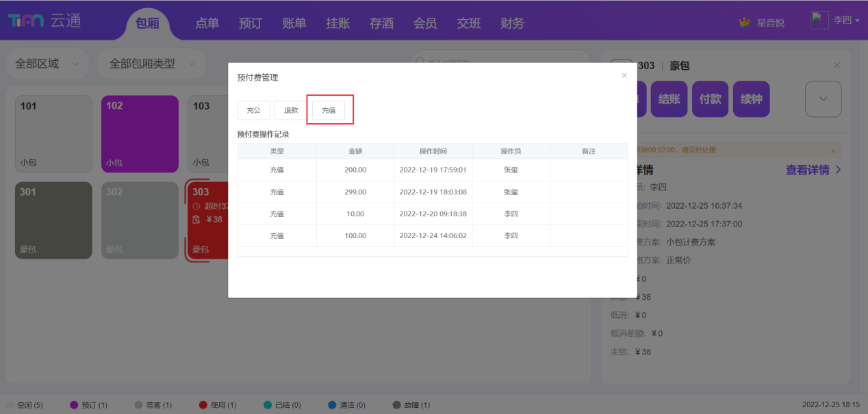
Task: Select room 101 小包 tile
Action: [53, 133]
